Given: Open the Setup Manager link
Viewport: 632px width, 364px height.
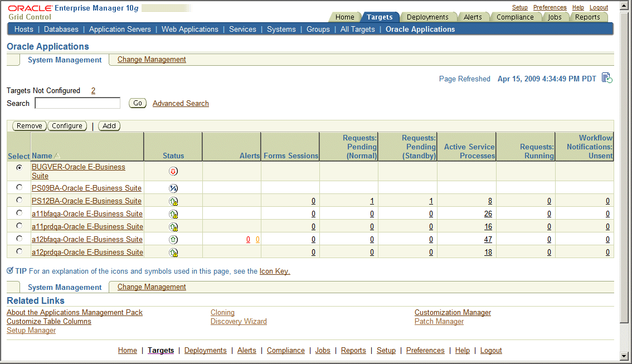Looking at the screenshot, I should coord(31,330).
